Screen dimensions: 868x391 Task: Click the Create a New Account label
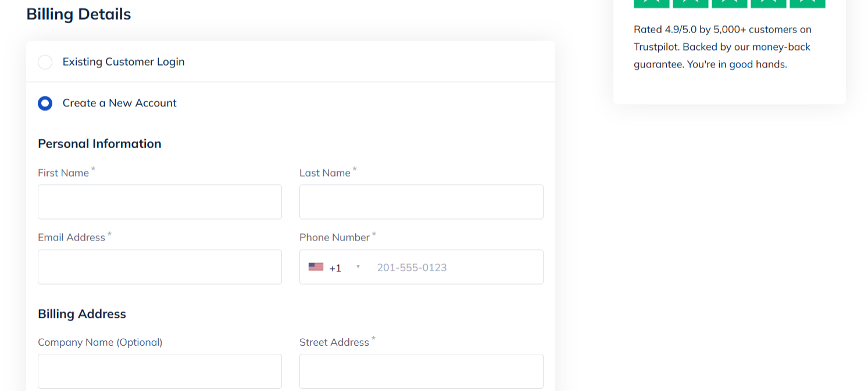[120, 103]
